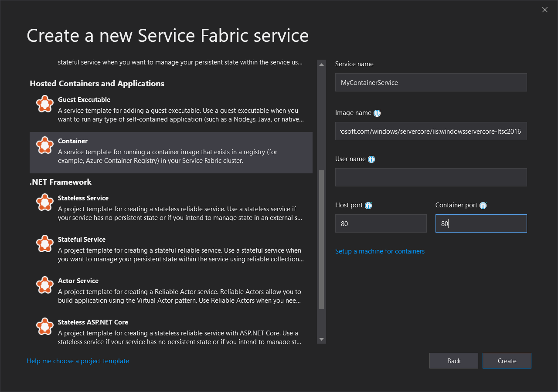Image resolution: width=558 pixels, height=392 pixels.
Task: Click the Stateful Service template icon
Action: coord(44,244)
